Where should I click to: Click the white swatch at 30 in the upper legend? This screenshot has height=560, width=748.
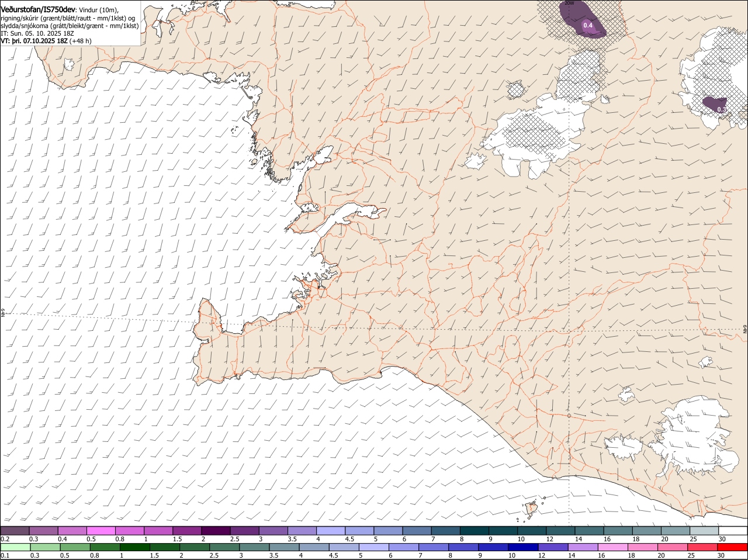(733, 530)
